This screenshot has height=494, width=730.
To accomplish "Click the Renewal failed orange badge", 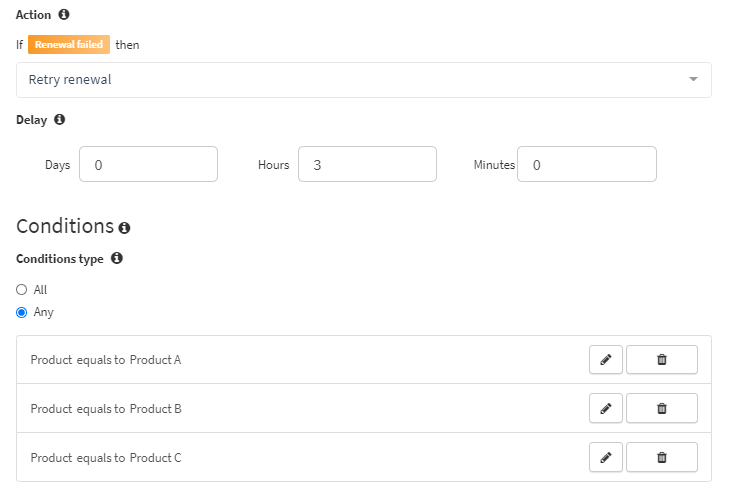I will tap(69, 44).
